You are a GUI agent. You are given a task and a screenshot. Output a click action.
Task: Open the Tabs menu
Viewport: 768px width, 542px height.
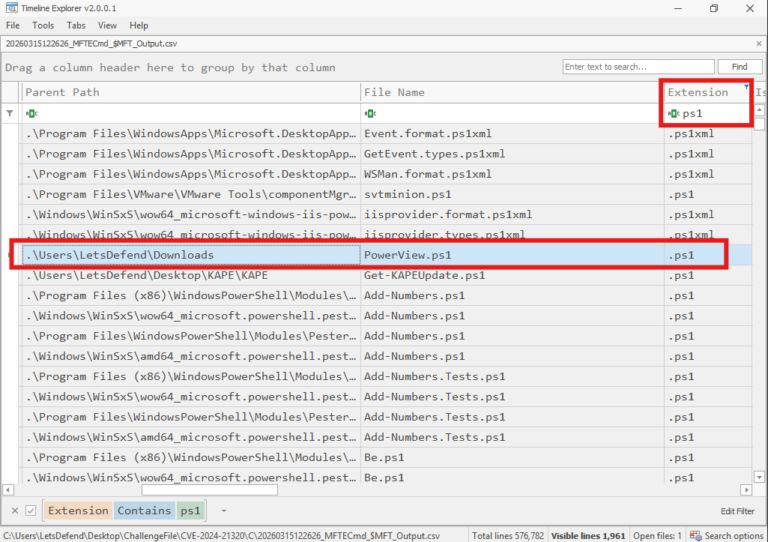pos(76,25)
